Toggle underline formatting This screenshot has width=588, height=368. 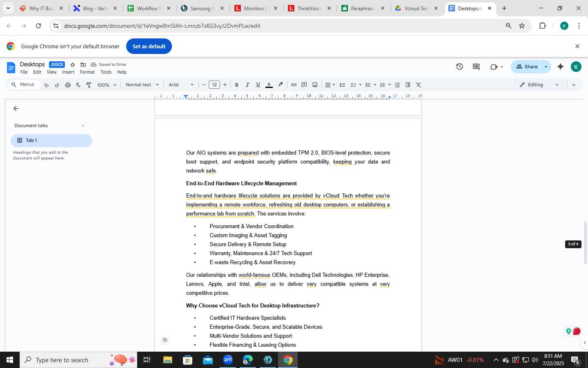pos(258,85)
